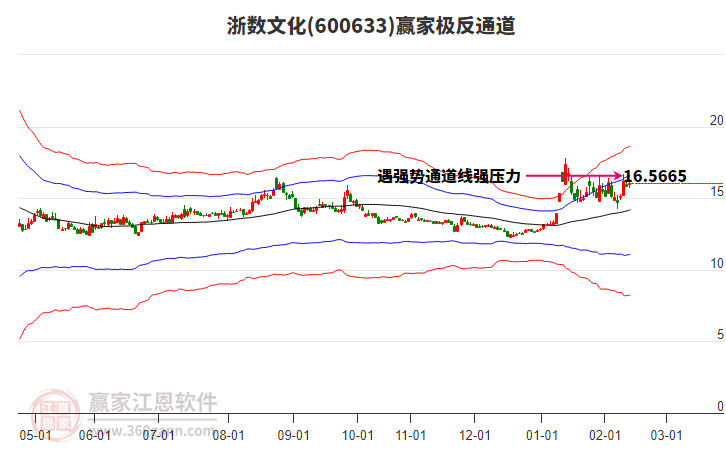Screen dimensions: 726x450
Task: Click the 03-01 date label
Action: click(666, 435)
